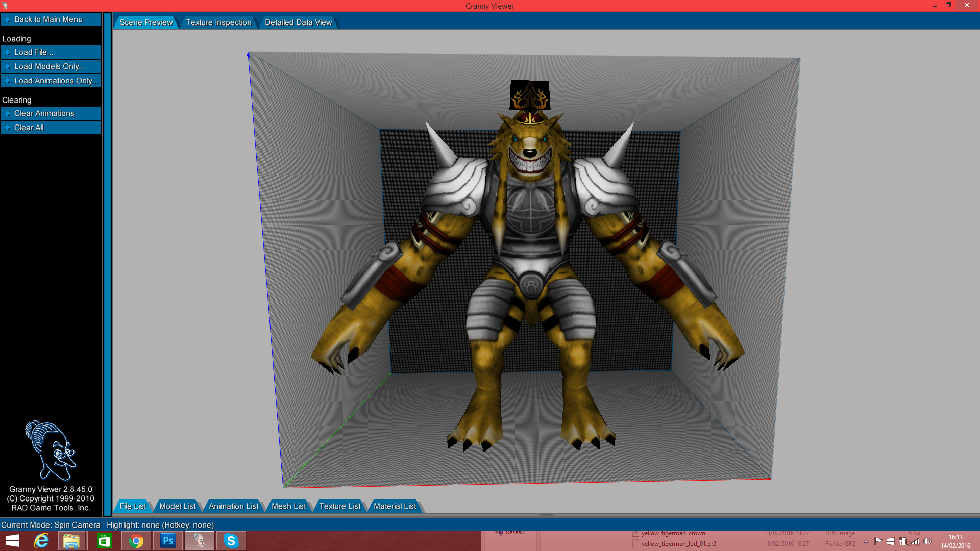Image resolution: width=980 pixels, height=551 pixels.
Task: Click the Granny logo in sidebar
Action: pyautogui.click(x=51, y=450)
